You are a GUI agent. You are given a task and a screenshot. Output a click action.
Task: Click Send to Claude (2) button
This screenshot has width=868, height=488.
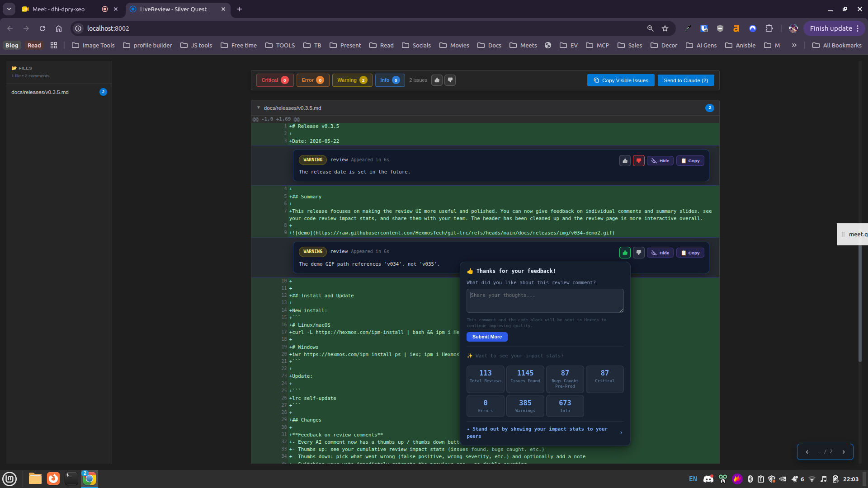685,80
